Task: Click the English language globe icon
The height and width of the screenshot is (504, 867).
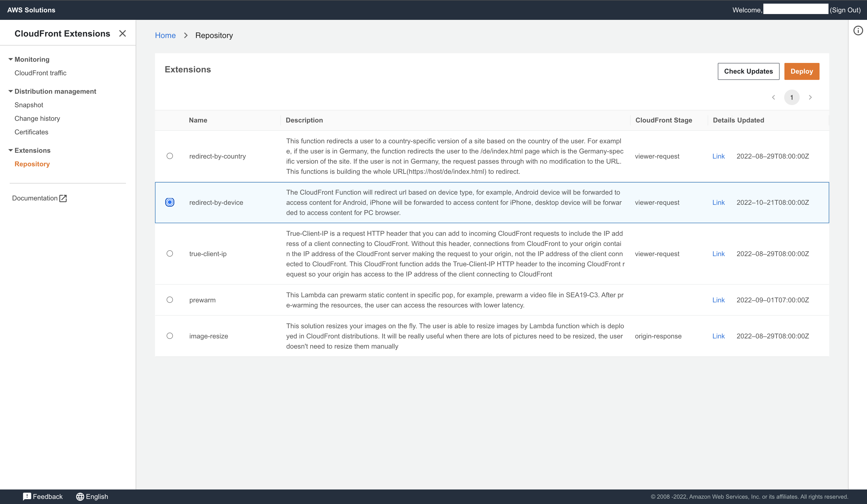Action: (80, 496)
